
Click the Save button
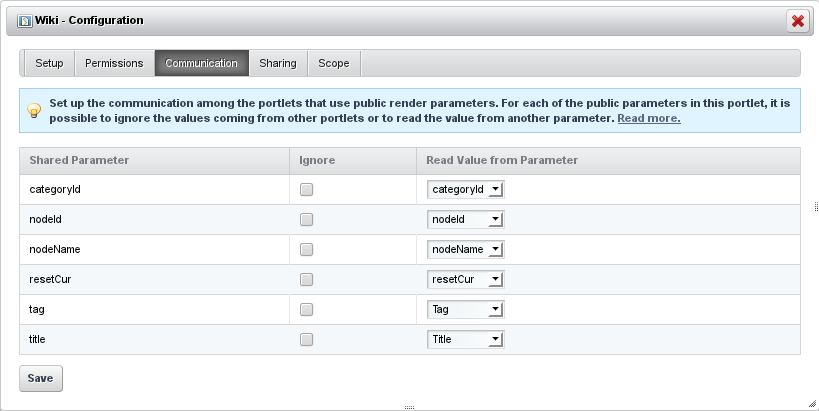(x=41, y=378)
